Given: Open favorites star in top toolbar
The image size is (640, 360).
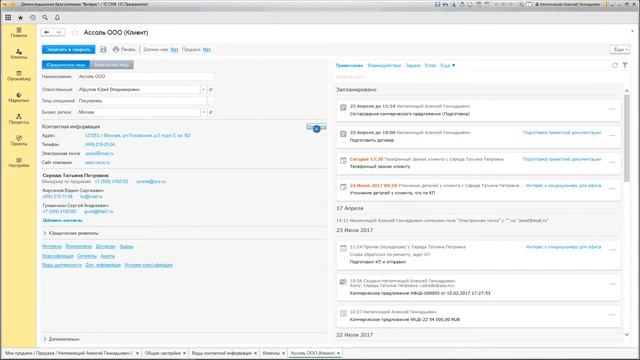Looking at the screenshot, I should tap(20, 18).
